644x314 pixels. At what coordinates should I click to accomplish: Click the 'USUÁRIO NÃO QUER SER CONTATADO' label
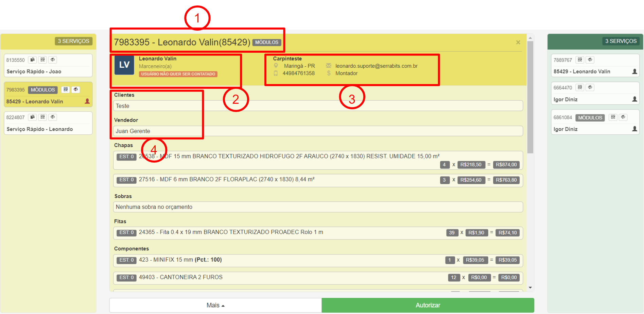point(178,74)
